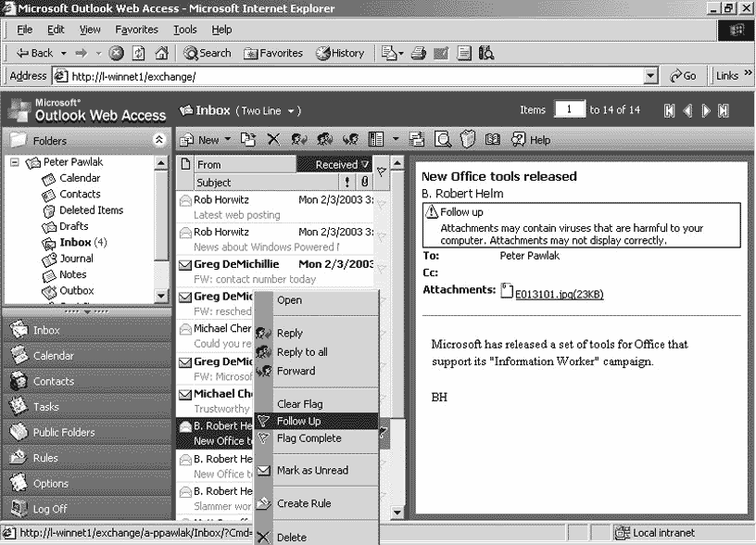Expand the Links bar chevron
The width and height of the screenshot is (756, 545).
pyautogui.click(x=748, y=73)
